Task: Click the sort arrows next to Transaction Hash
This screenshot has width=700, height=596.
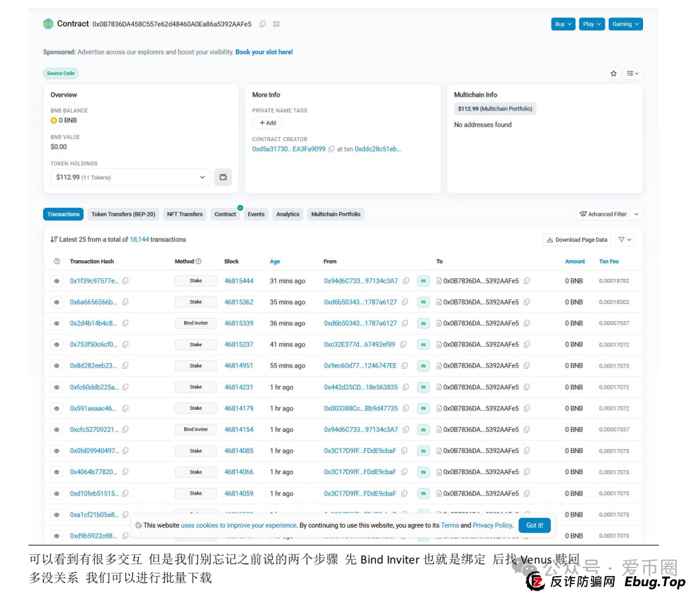Action: pos(55,240)
